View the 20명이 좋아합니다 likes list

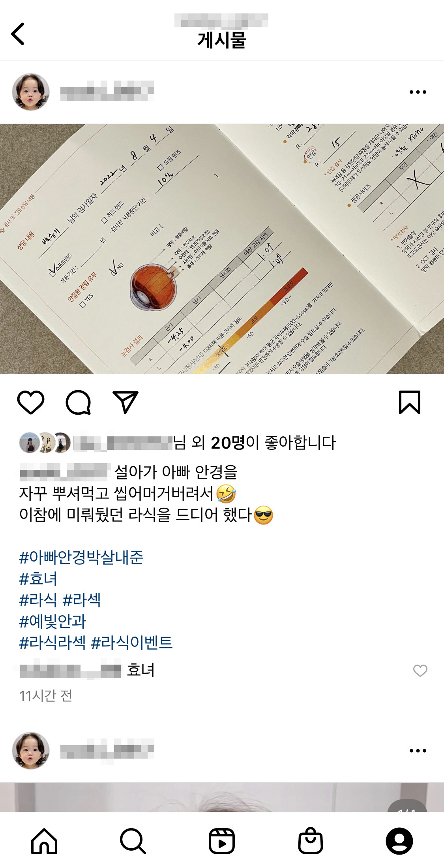pos(273,443)
